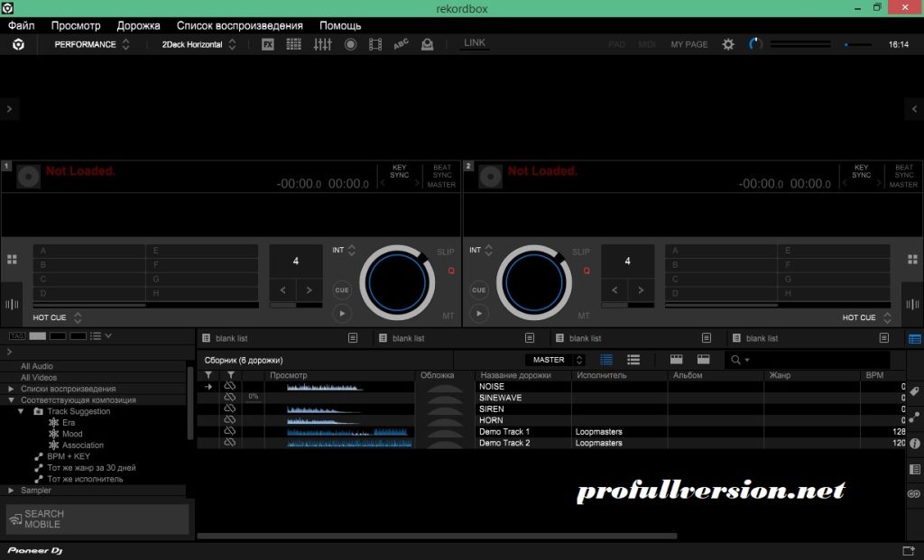The image size is (924, 560).
Task: Open the PERFORMANCE mode dropdown
Action: tap(90, 43)
